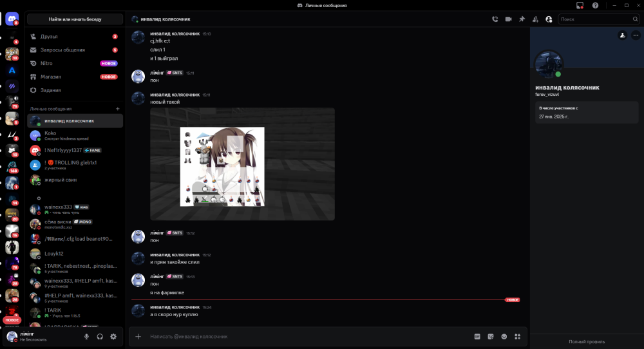The height and width of the screenshot is (349, 644).
Task: Open the emoji picker
Action: (504, 337)
